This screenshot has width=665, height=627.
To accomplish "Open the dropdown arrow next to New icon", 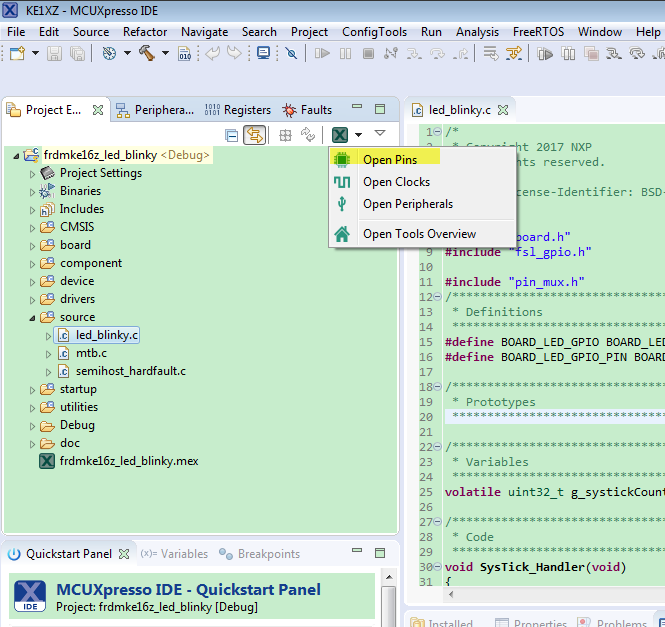I will pyautogui.click(x=36, y=53).
